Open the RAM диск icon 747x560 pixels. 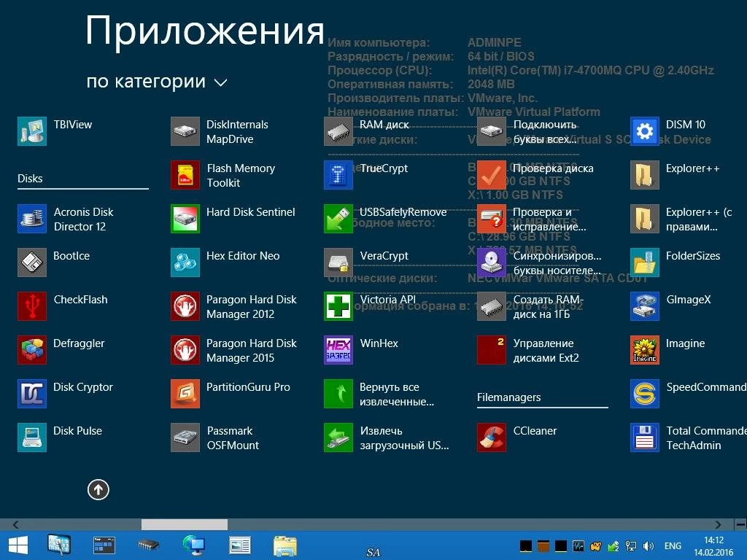[338, 131]
